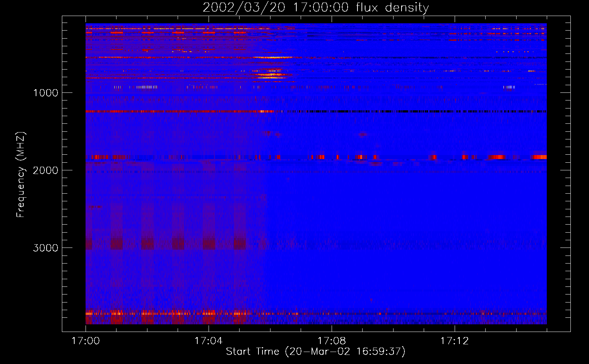Click the 17:04 time tick label

pos(208,341)
